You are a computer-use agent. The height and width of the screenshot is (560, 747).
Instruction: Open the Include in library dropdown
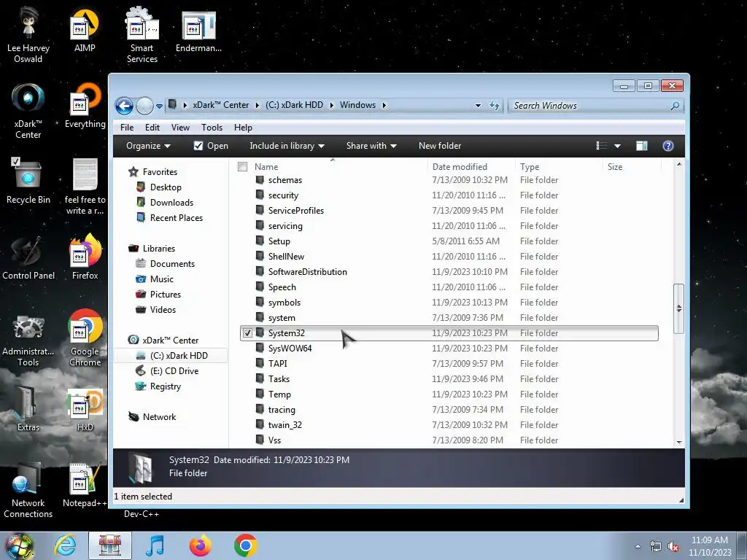(287, 146)
